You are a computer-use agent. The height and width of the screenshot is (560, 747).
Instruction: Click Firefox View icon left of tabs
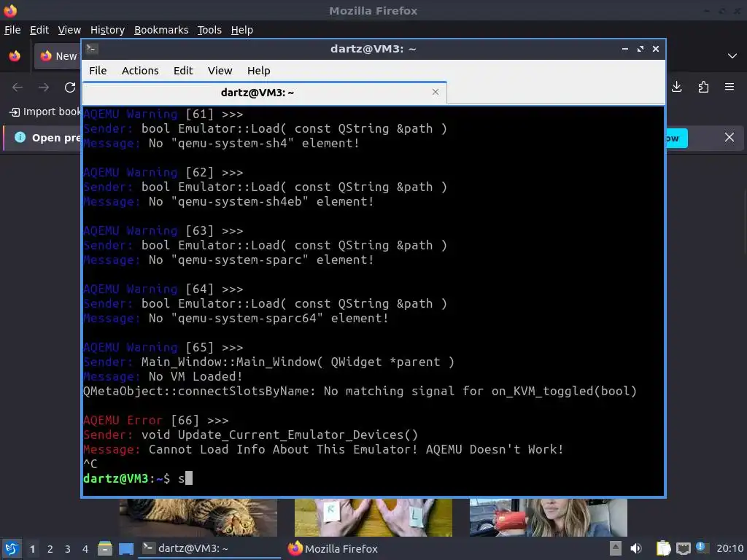pos(15,56)
